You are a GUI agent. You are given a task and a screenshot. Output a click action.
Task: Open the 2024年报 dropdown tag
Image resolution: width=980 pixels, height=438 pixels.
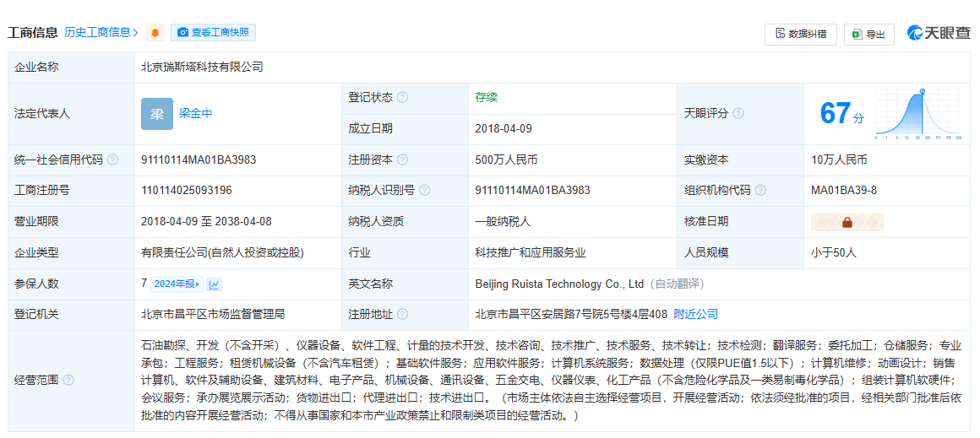177,284
